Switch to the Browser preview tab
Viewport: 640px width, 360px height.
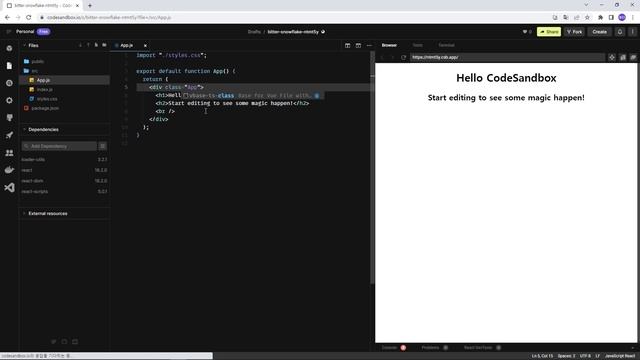pyautogui.click(x=389, y=45)
